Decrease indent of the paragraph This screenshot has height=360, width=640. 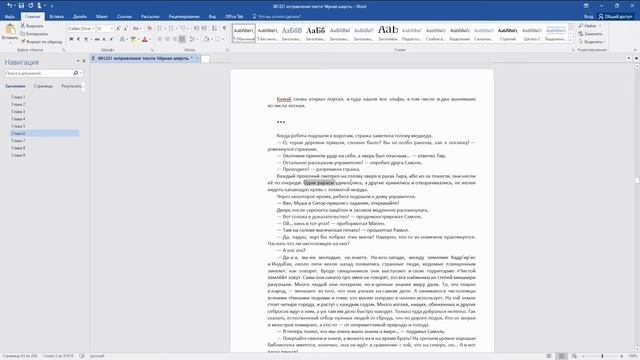(196, 29)
